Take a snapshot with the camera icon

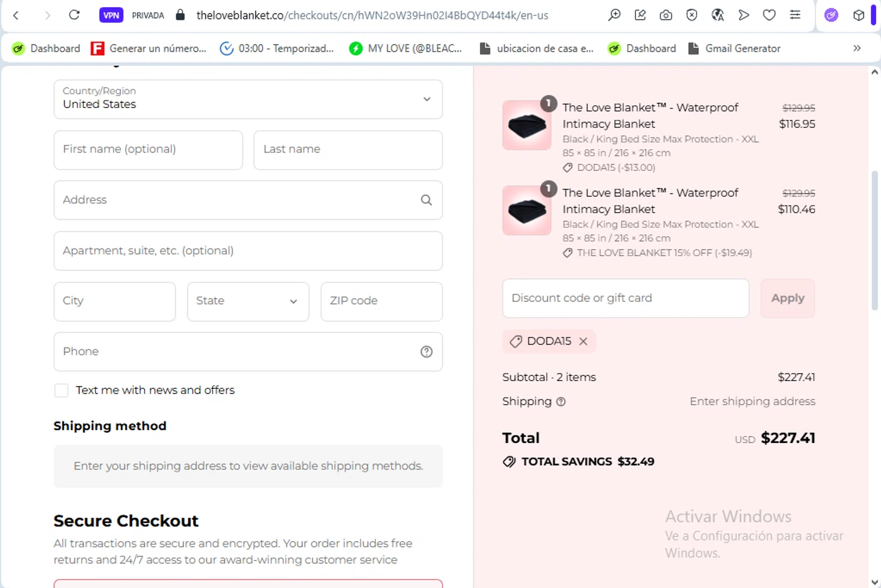coord(666,15)
